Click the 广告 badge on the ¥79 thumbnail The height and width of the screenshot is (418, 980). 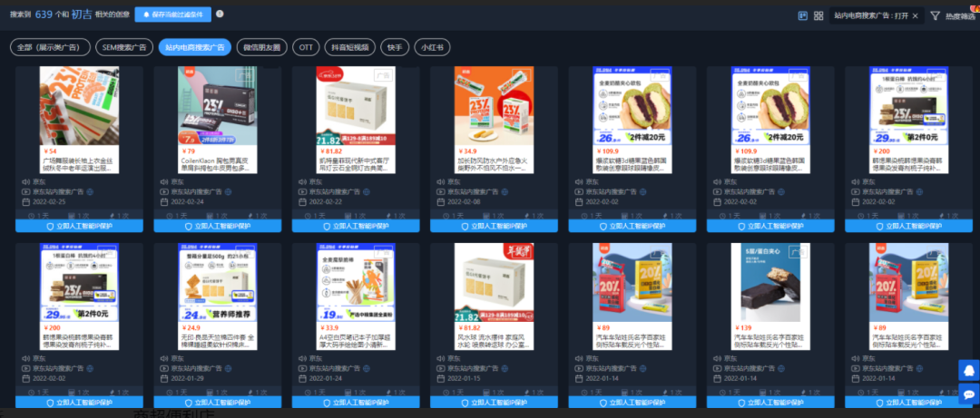(245, 76)
